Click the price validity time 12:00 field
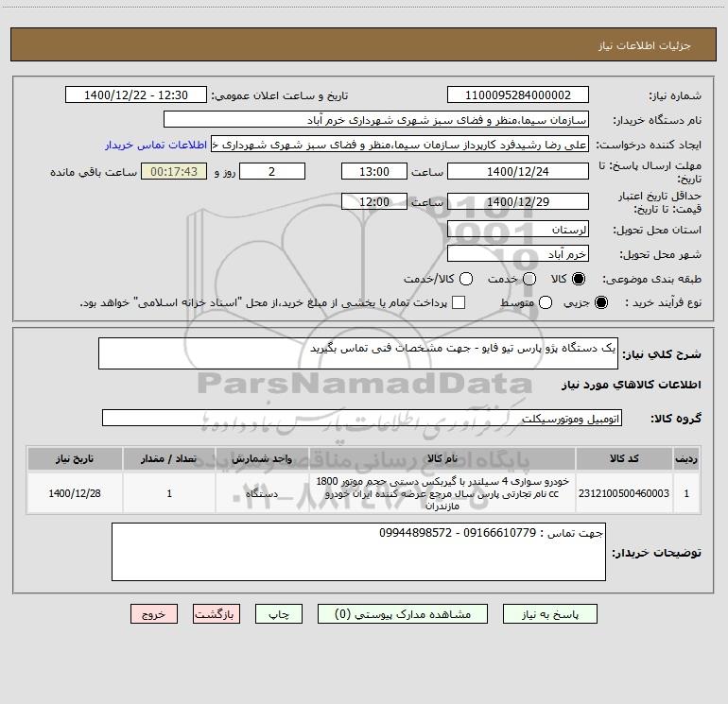Viewport: 728px width, 704px height. (374, 201)
